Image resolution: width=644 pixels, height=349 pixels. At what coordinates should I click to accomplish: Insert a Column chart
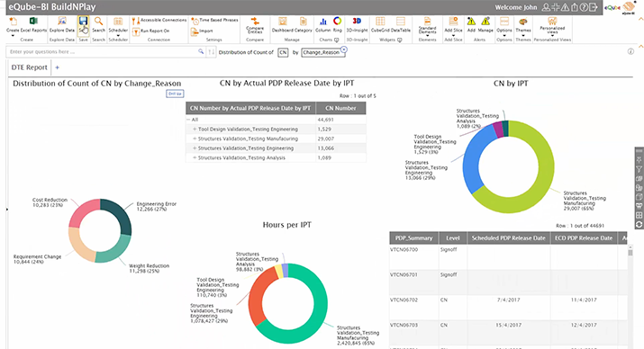click(322, 24)
